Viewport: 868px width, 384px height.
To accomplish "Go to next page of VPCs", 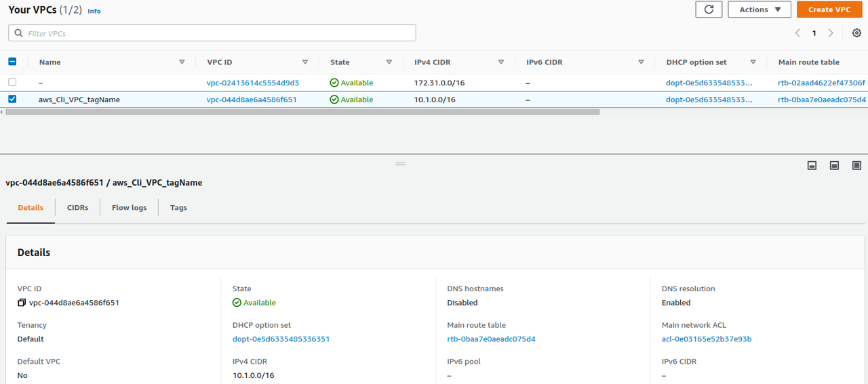I will click(x=831, y=33).
